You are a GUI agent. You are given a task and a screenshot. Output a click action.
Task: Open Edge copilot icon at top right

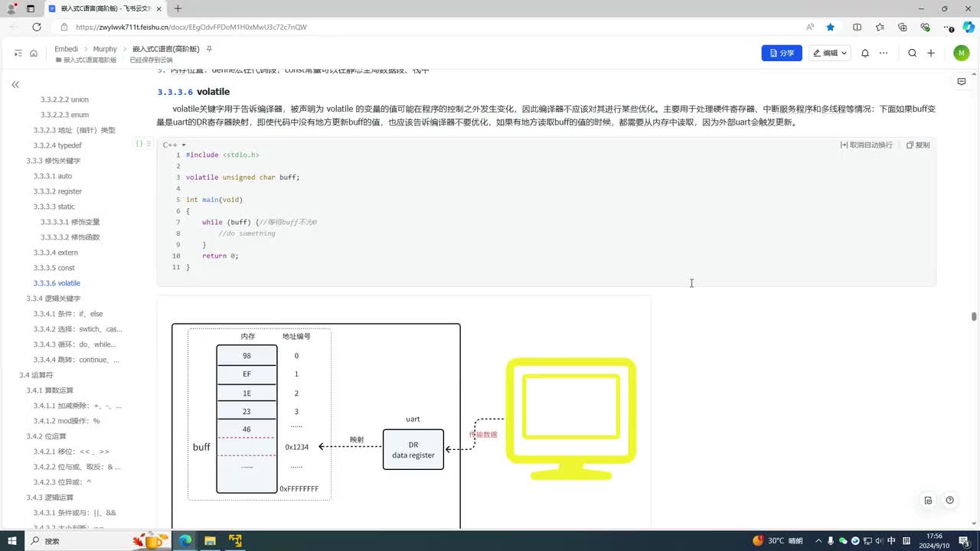pos(969,27)
